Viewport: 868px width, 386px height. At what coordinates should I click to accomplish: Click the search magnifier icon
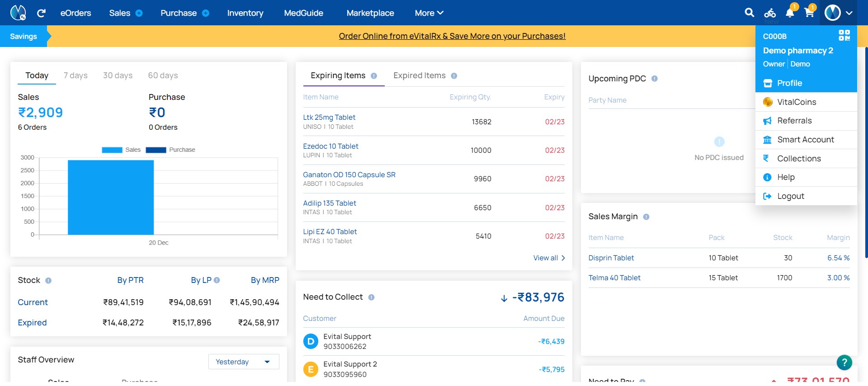[749, 13]
